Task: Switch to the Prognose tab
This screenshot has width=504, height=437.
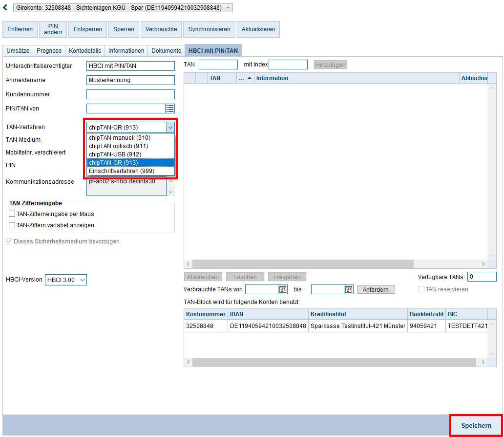Action: coord(49,51)
